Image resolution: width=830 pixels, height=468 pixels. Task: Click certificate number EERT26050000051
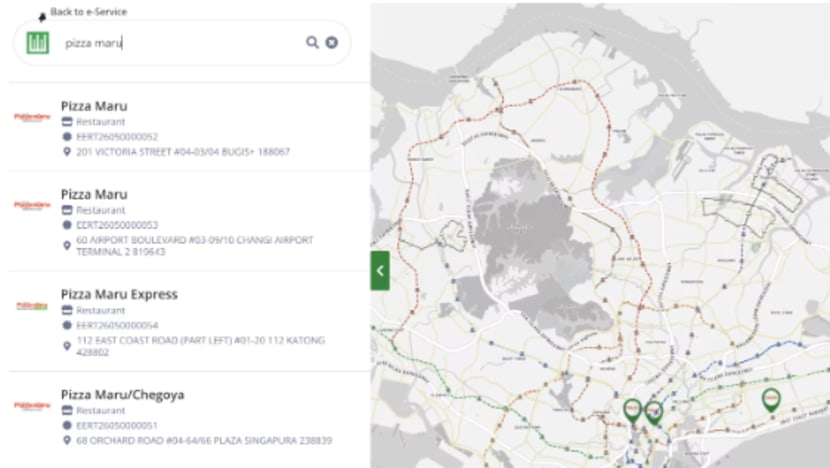[117, 425]
